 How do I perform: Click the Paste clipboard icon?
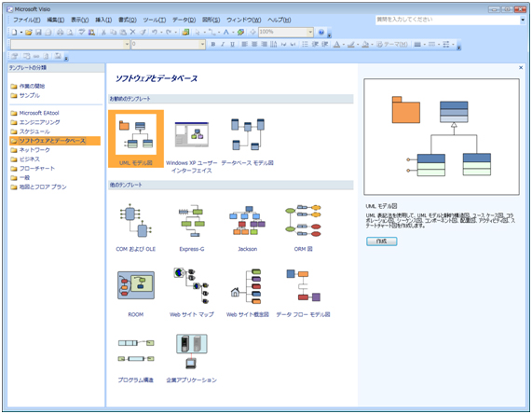(123, 33)
